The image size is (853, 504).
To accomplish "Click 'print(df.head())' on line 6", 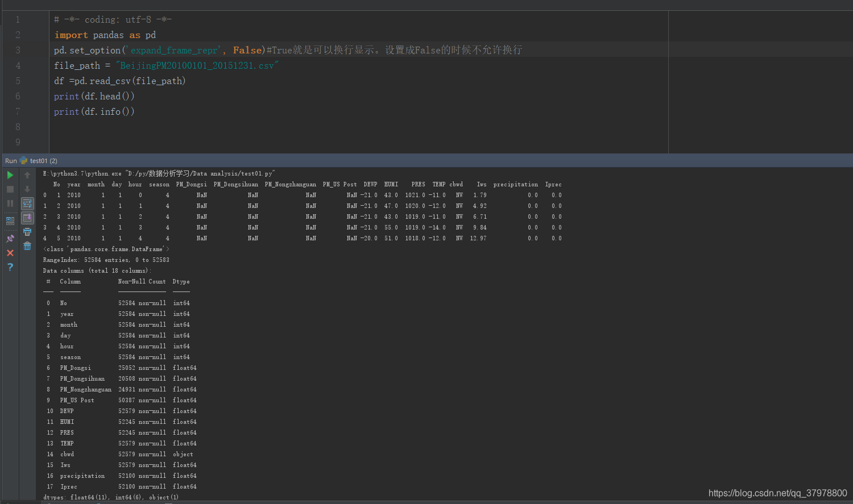I will pos(94,97).
